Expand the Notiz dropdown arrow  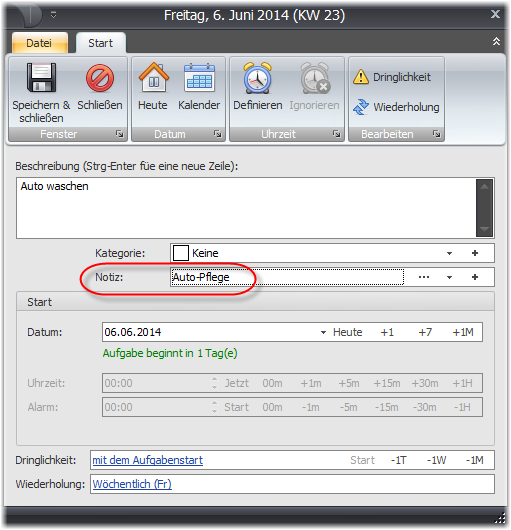[449, 278]
